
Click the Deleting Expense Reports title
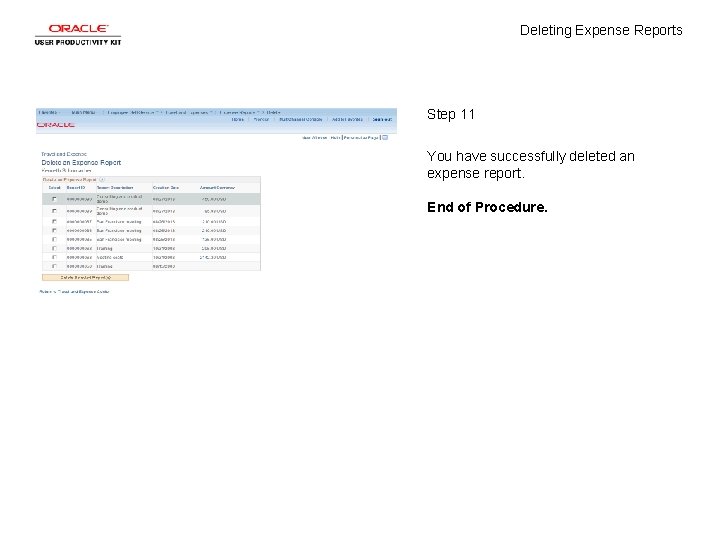pyautogui.click(x=601, y=30)
